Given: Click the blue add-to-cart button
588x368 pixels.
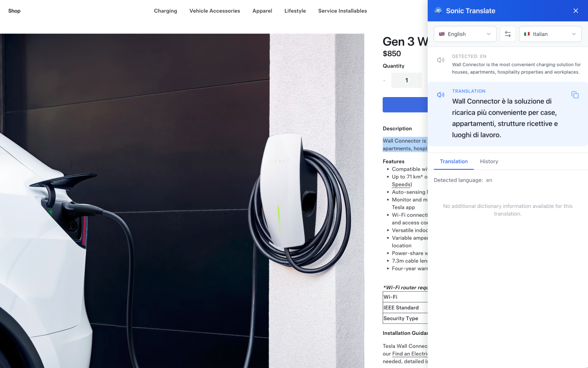Looking at the screenshot, I should click(x=405, y=104).
